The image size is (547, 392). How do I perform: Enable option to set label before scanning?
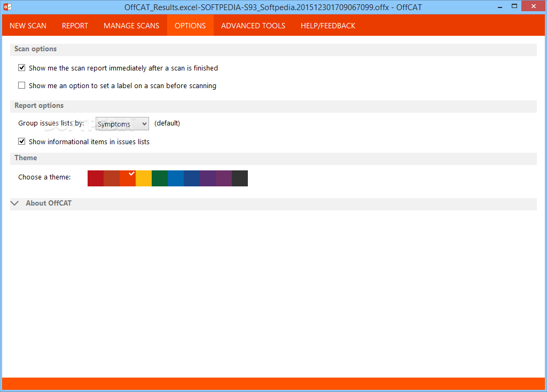click(x=21, y=85)
